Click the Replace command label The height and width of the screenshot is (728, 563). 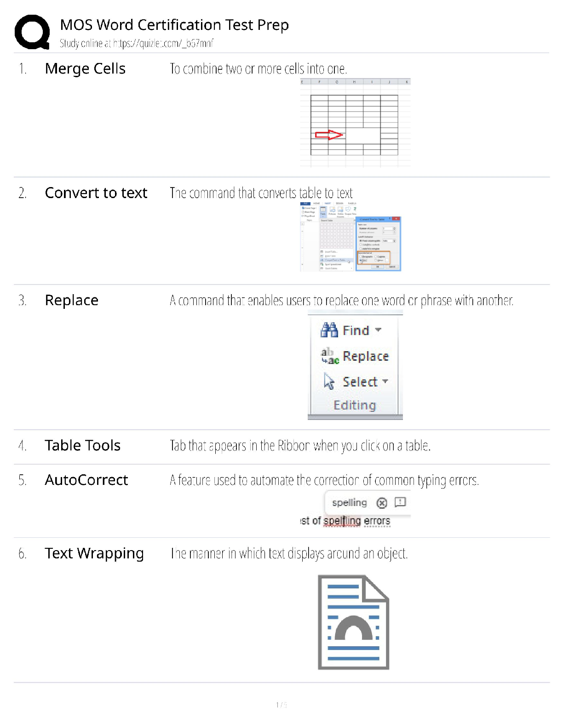coord(366,356)
